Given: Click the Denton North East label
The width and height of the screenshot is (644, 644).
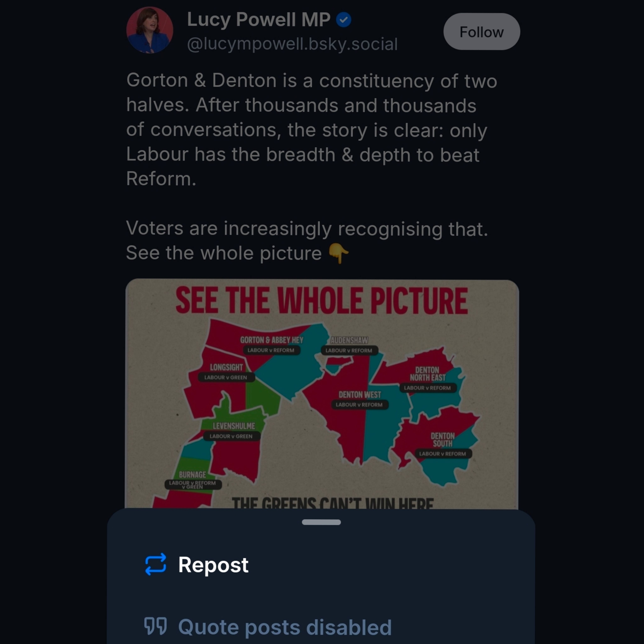Looking at the screenshot, I should point(427,374).
